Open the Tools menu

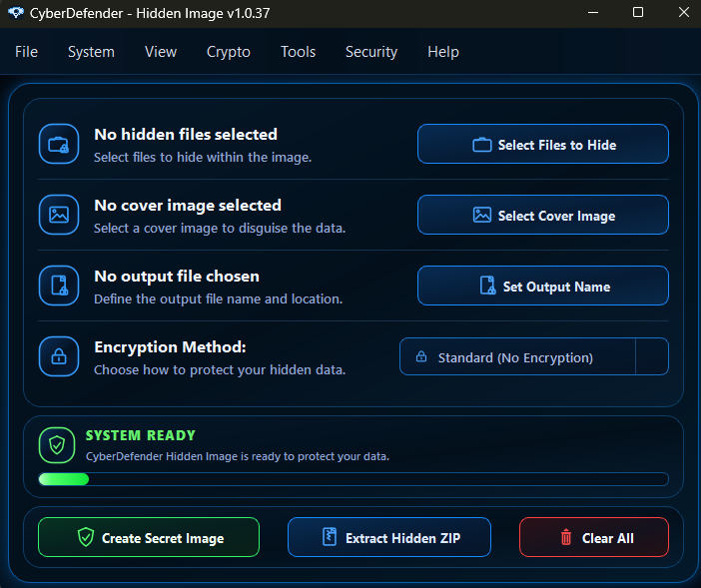(x=298, y=52)
